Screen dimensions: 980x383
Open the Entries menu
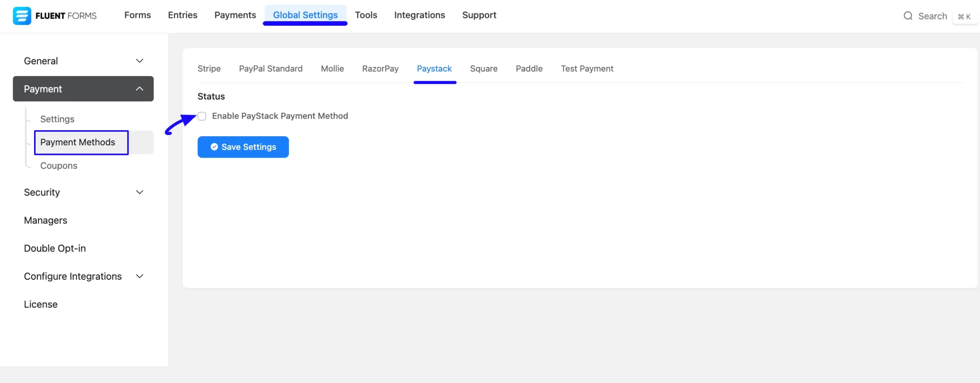(183, 15)
